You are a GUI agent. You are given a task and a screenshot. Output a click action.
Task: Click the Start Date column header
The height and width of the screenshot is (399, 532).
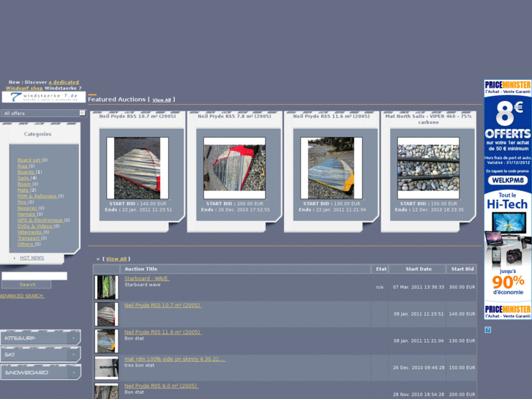click(419, 269)
